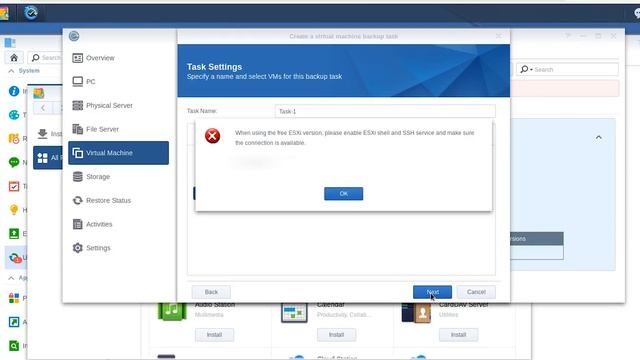
Task: Click the Privileges colored squares icon
Action: coord(14,298)
